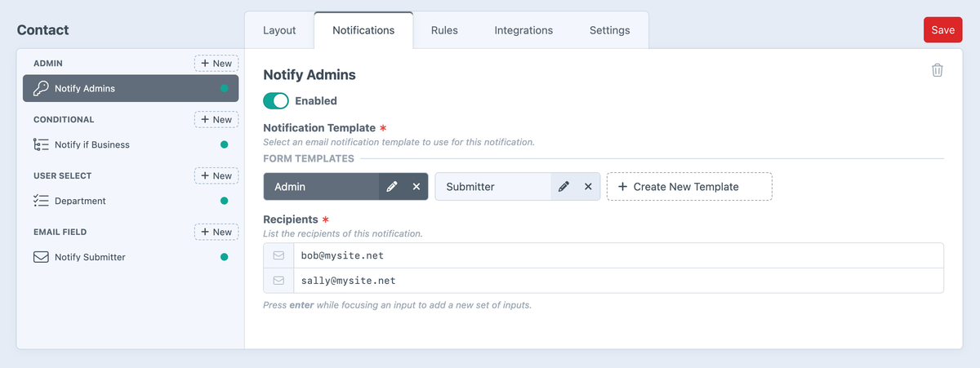Screen dimensions: 980x368
Task: Add a New notification under Email Field
Action: click(216, 232)
